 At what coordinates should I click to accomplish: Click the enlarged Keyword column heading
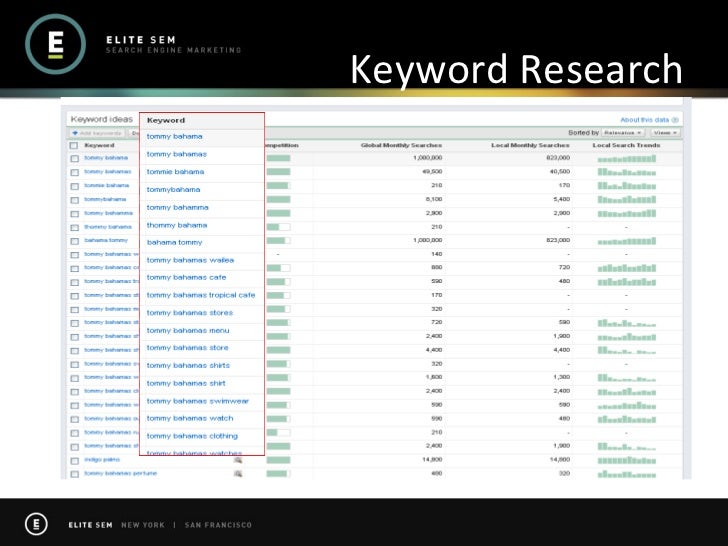(166, 120)
